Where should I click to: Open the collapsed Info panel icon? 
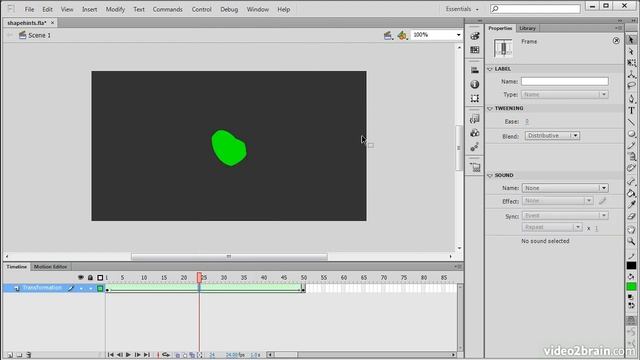[474, 84]
